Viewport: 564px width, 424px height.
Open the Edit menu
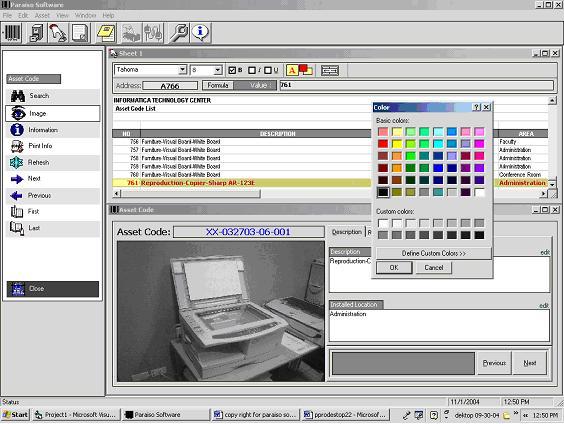click(x=23, y=15)
